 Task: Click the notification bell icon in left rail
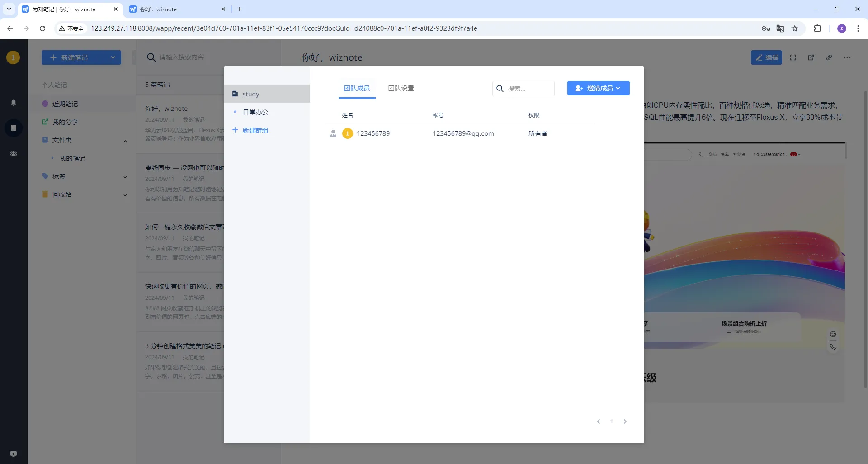(x=14, y=103)
